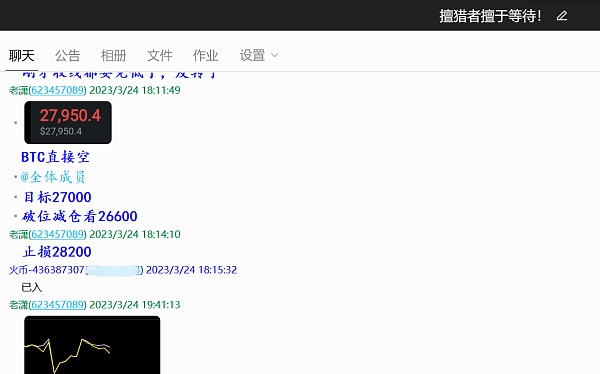Click the message text BTC直接空
600x374 pixels.
tap(55, 157)
